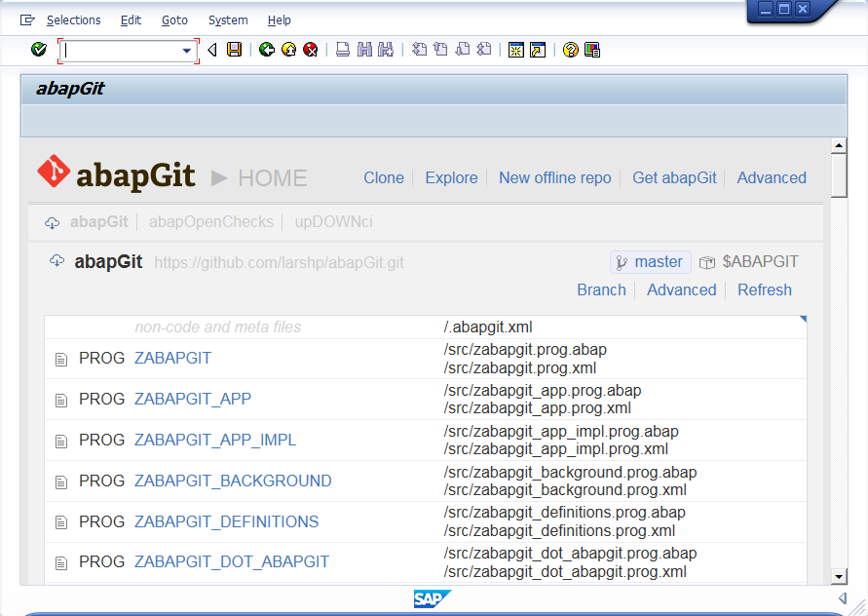The image size is (868, 616).
Task: Click the green Enter checkmark icon
Action: (x=39, y=50)
